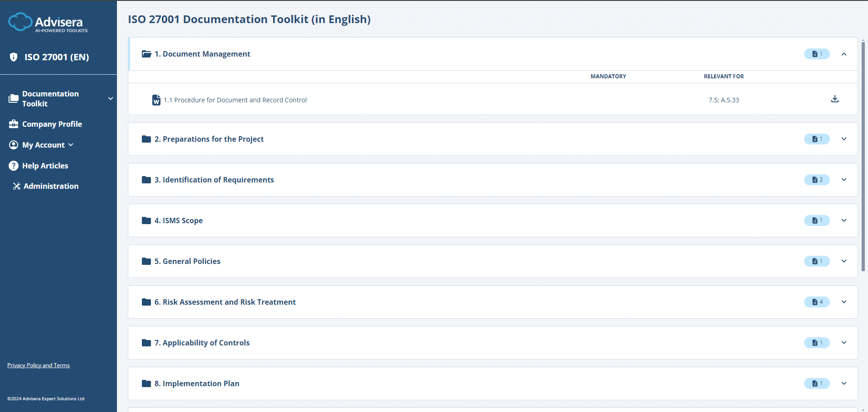Viewport: 868px width, 412px height.
Task: Click the Advisera cloud logo
Action: pos(20,22)
